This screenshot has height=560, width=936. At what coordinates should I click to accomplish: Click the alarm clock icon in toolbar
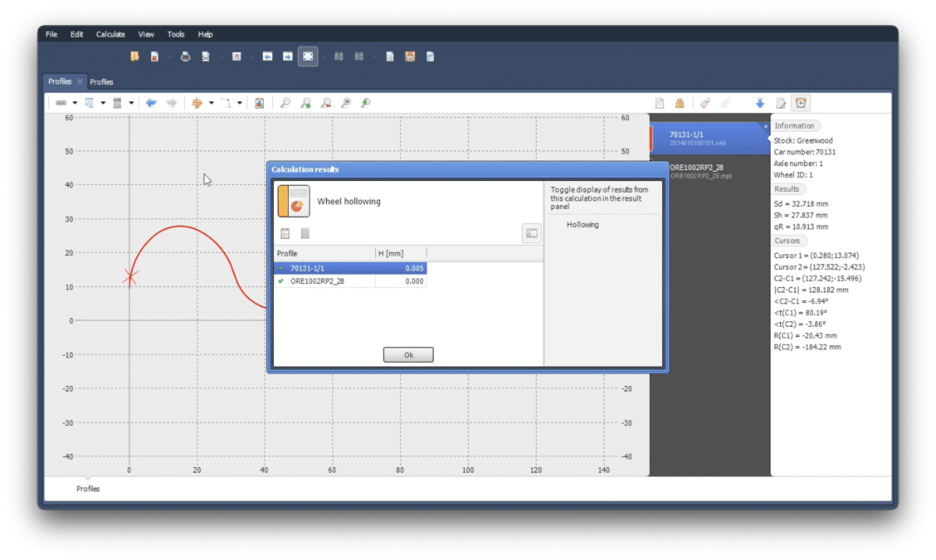pyautogui.click(x=800, y=103)
